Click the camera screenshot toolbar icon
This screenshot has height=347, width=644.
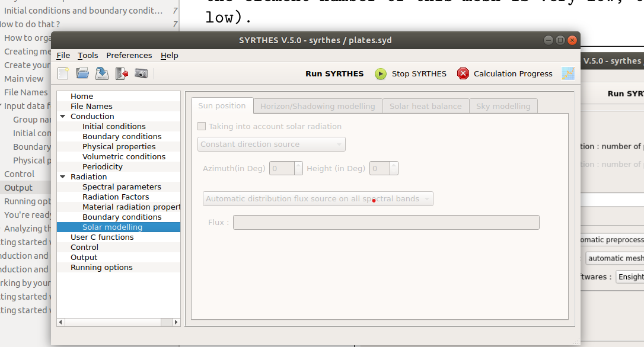[141, 73]
